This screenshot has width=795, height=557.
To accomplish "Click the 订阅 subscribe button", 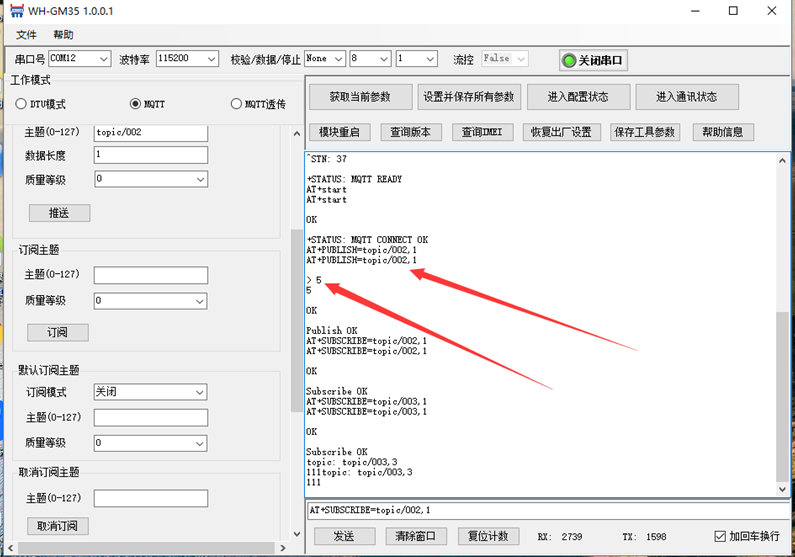I will pyautogui.click(x=56, y=332).
